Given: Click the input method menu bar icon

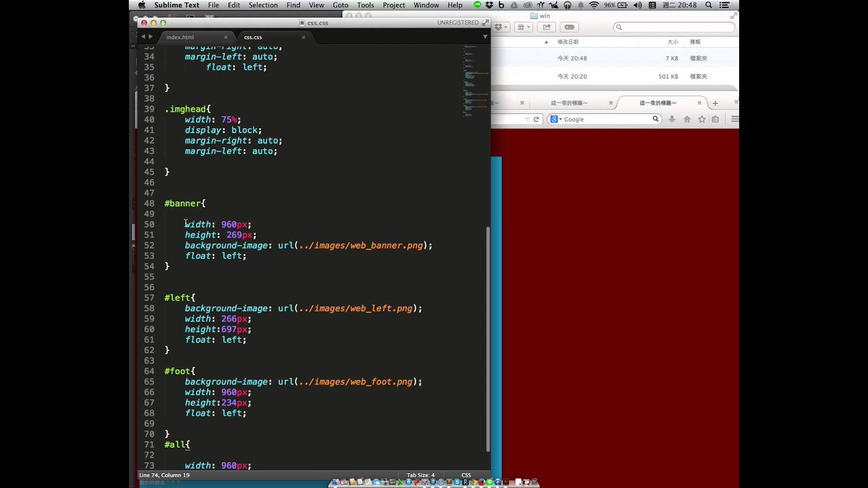Looking at the screenshot, I should [x=652, y=5].
